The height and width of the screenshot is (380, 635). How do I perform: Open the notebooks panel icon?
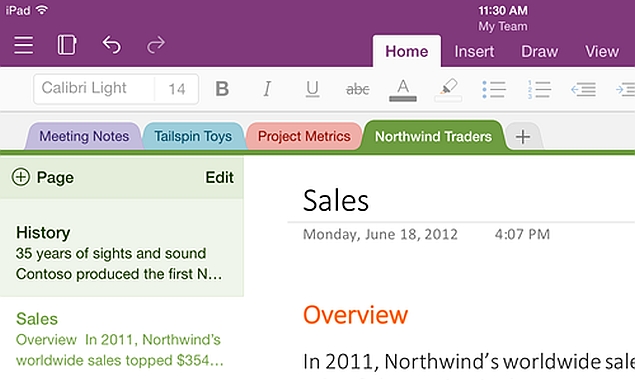pos(67,45)
